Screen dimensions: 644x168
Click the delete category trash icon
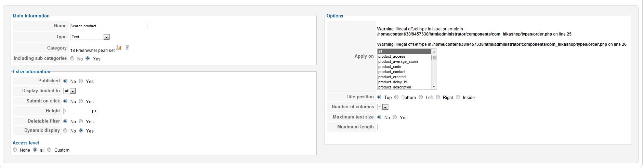(127, 48)
